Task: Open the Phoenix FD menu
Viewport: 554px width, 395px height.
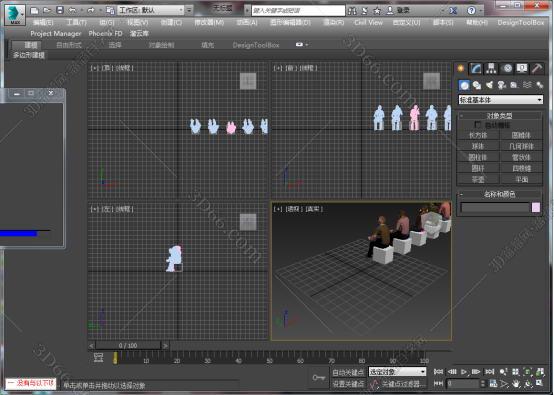Action: click(x=105, y=34)
